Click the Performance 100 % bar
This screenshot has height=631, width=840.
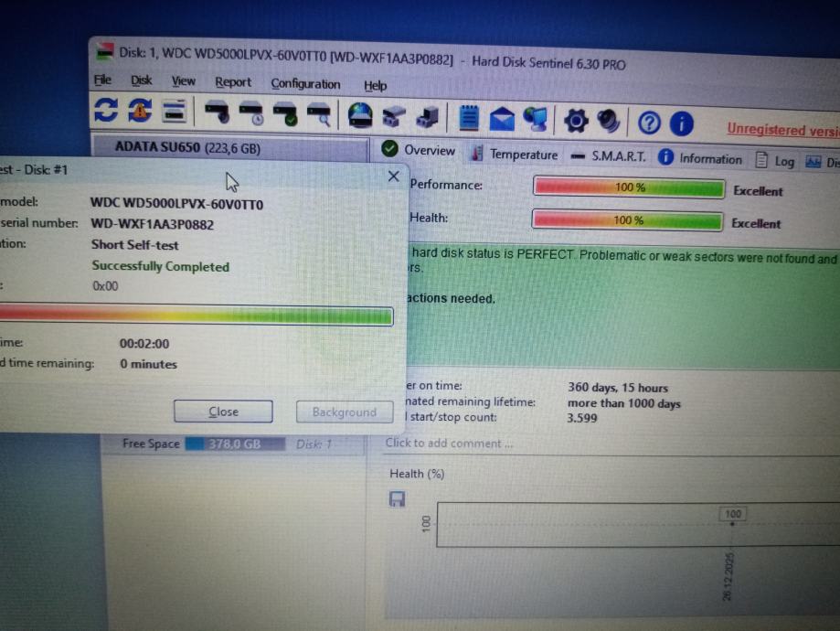pos(629,187)
